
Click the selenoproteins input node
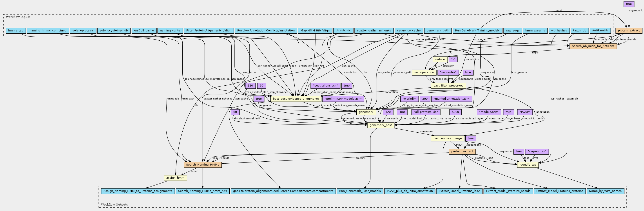(x=83, y=31)
